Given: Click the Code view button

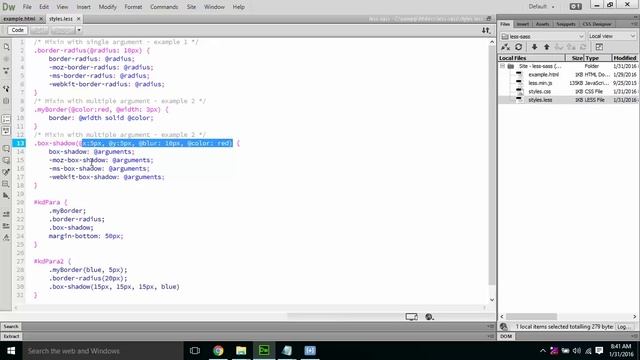Looking at the screenshot, I should [x=18, y=30].
